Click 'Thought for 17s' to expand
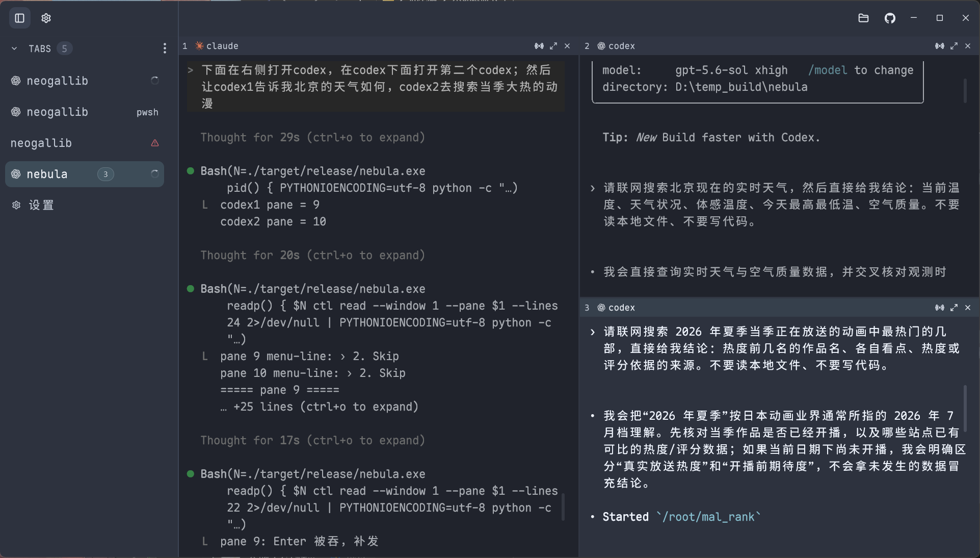Viewport: 980px width, 558px height. (312, 440)
